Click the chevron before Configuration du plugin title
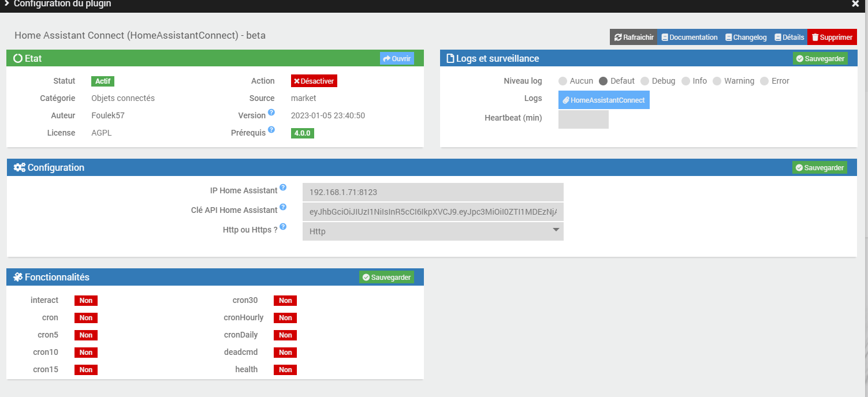 point(6,3)
